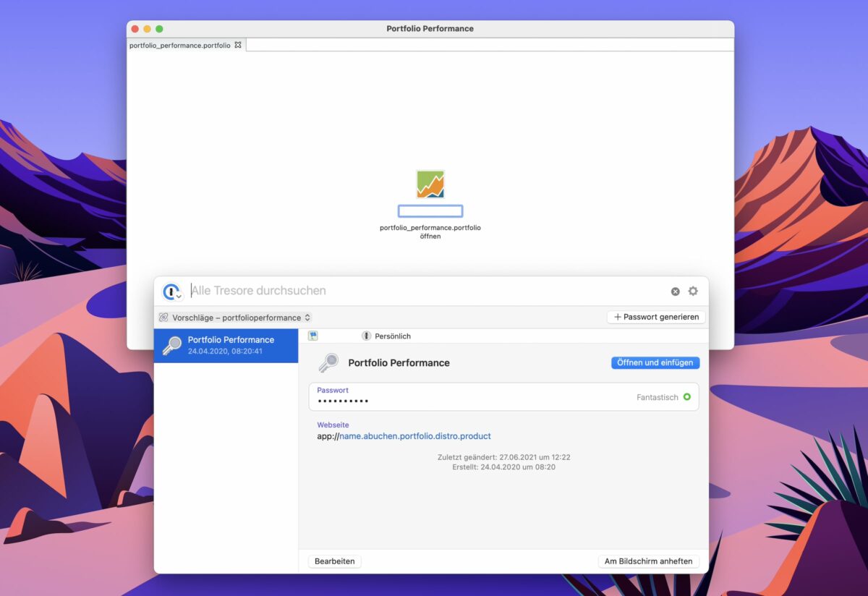Open 1Password settings gear
Screen dimensions: 868x596
click(x=693, y=291)
